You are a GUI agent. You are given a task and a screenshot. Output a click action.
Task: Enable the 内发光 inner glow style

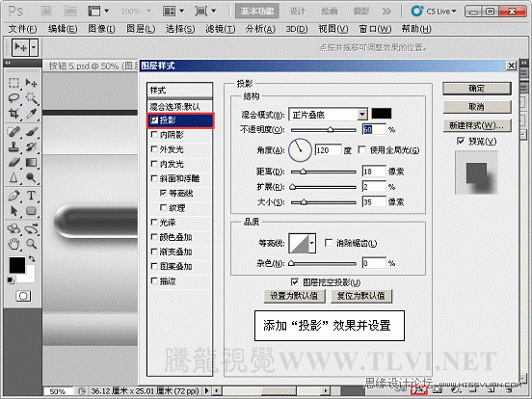(154, 164)
